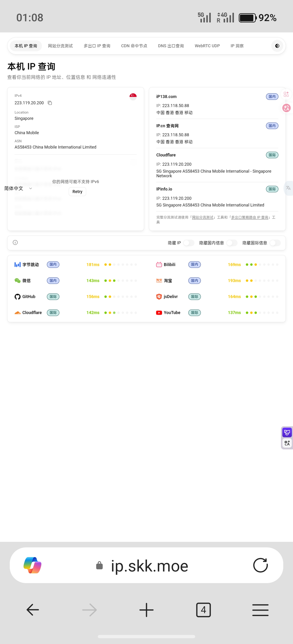Switch to 网站分流测试 tab
Screen dimensions: 293x644
tap(60, 46)
